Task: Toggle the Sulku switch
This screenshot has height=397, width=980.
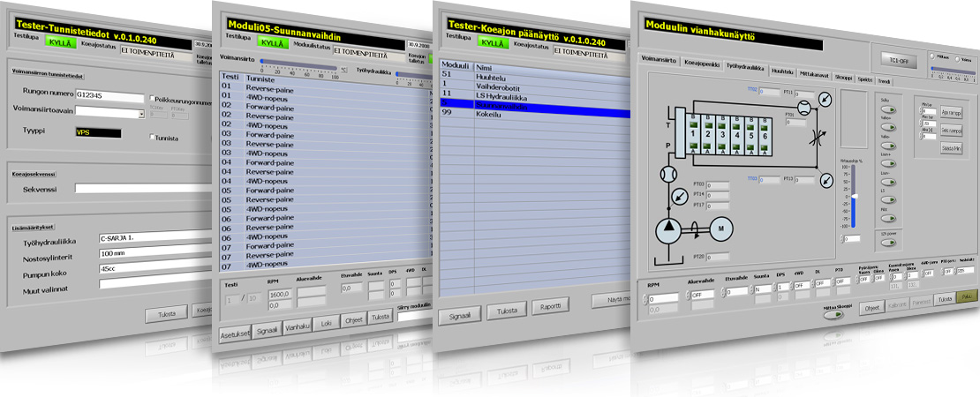Action: pyautogui.click(x=887, y=109)
